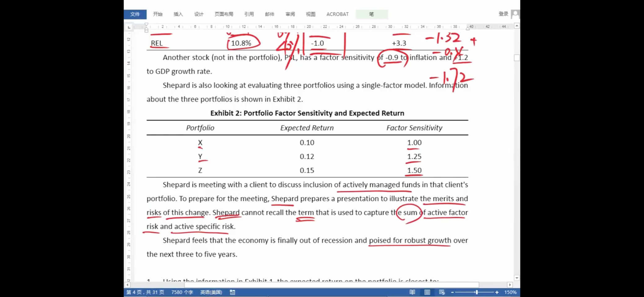Open word count '7580 个字'
The height and width of the screenshot is (297, 644).
coord(182,292)
